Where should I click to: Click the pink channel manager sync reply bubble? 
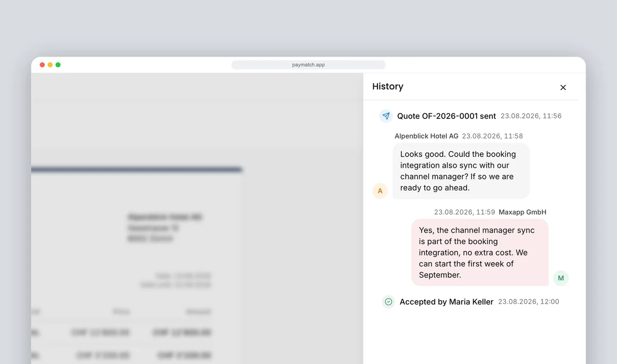pyautogui.click(x=480, y=252)
